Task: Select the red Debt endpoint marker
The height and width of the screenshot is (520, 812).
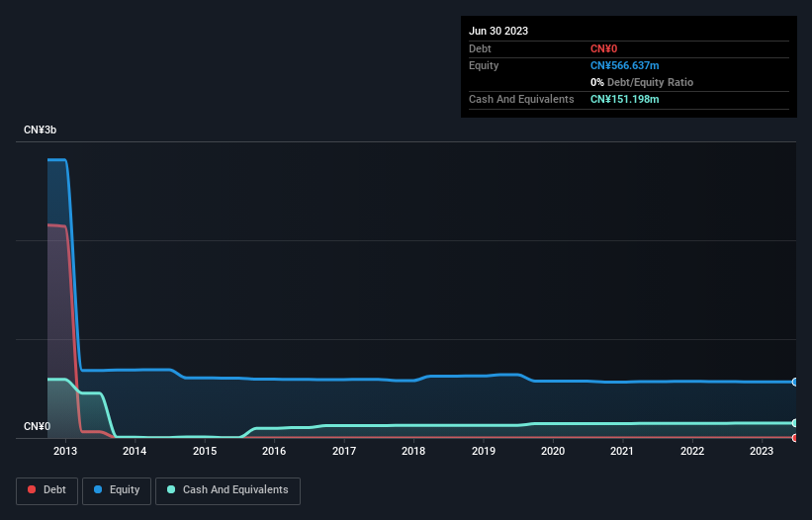Action: (x=795, y=438)
